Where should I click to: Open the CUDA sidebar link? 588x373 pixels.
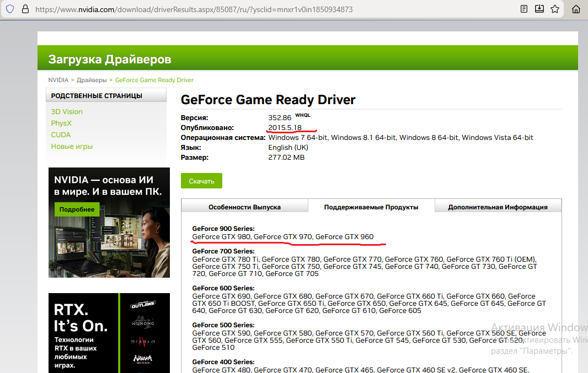[61, 135]
